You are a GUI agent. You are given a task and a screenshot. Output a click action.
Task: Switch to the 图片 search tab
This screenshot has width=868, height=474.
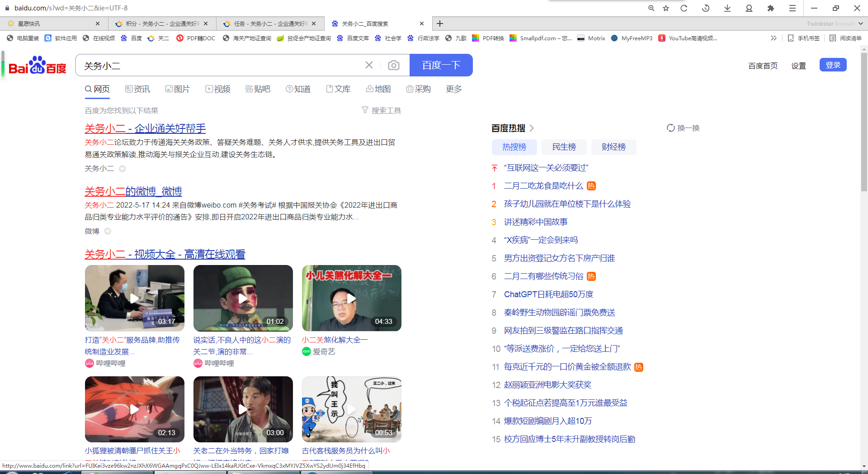(x=177, y=89)
